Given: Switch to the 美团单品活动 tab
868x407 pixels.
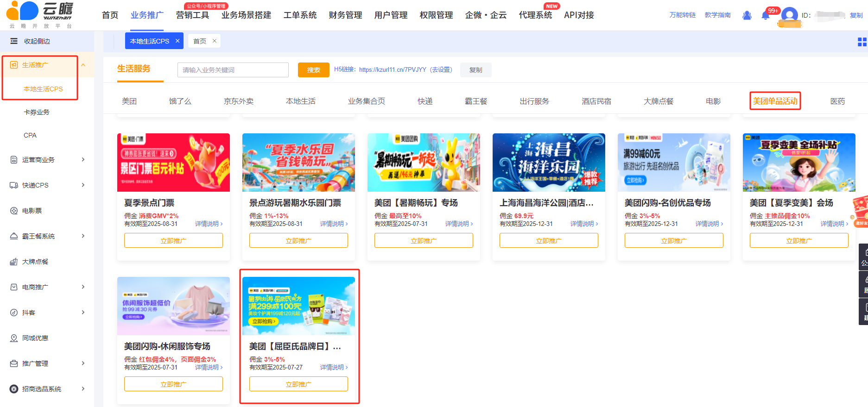Looking at the screenshot, I should [x=775, y=101].
